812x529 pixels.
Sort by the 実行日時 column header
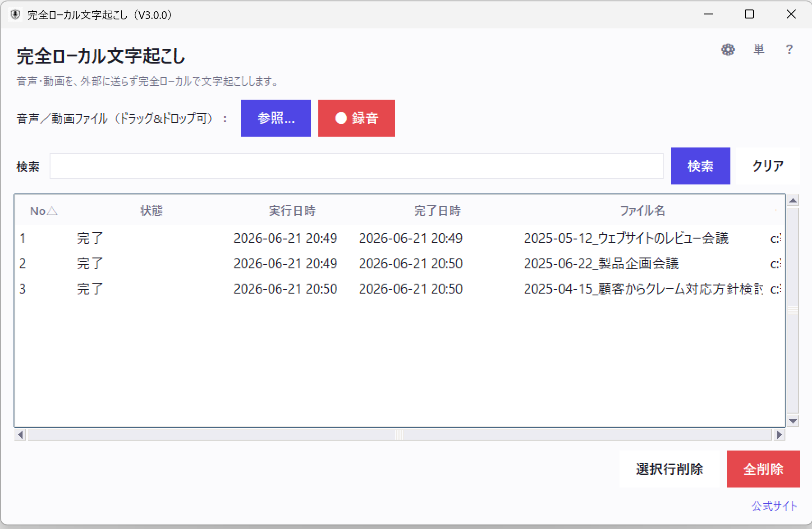(292, 211)
